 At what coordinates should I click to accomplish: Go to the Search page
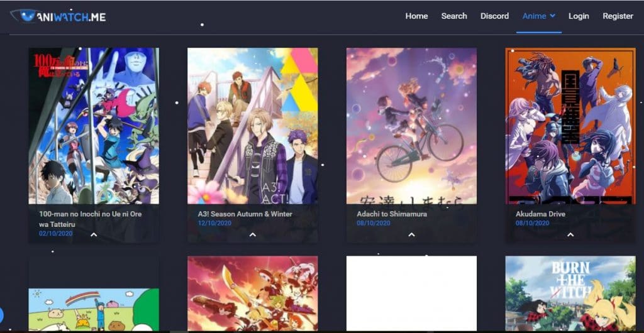point(454,16)
